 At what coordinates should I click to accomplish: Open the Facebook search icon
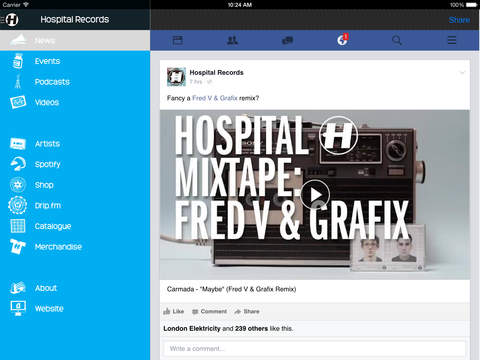397,40
